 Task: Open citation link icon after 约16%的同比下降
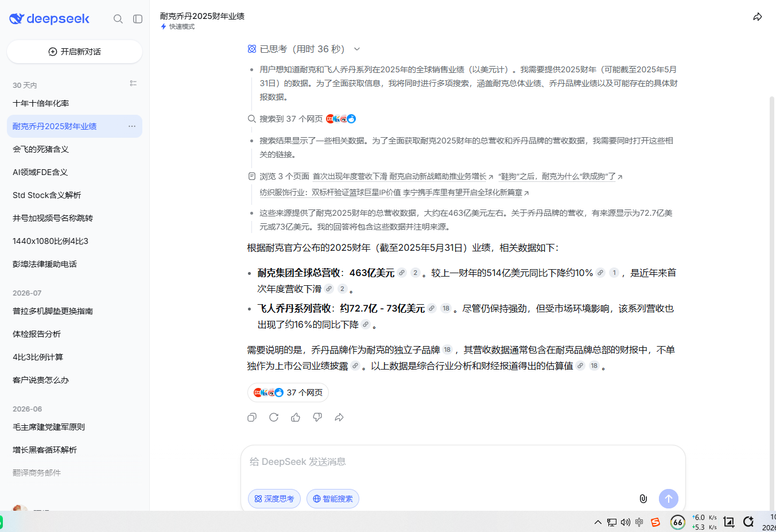pyautogui.click(x=366, y=324)
